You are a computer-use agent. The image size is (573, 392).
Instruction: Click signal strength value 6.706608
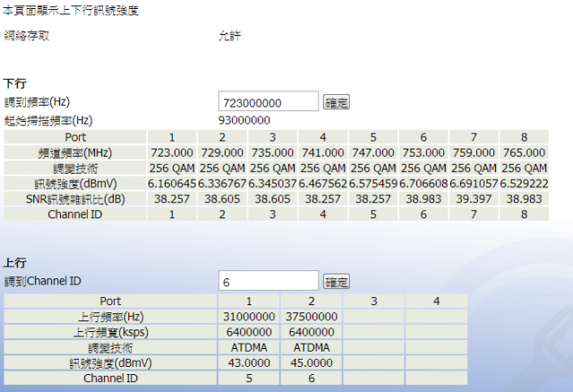(x=423, y=183)
